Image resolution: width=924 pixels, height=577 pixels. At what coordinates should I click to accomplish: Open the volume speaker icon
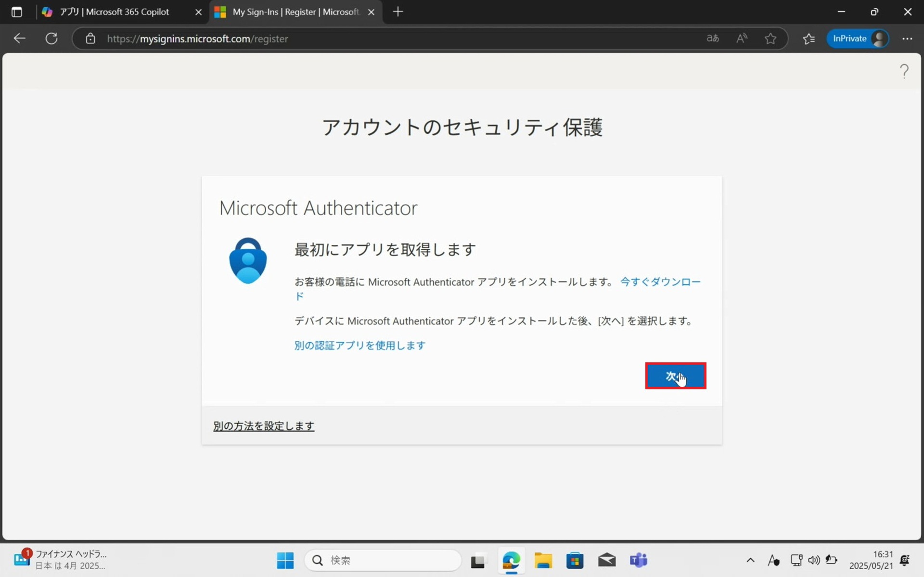pyautogui.click(x=814, y=560)
